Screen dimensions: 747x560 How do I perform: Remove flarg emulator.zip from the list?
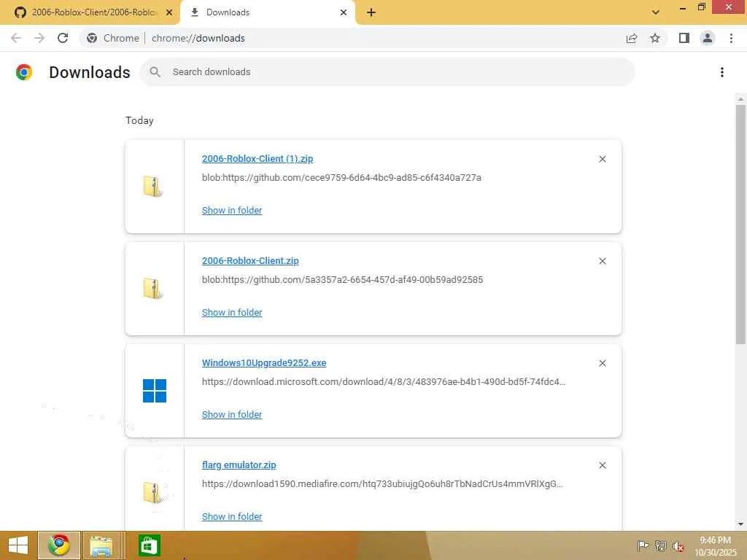(x=603, y=465)
